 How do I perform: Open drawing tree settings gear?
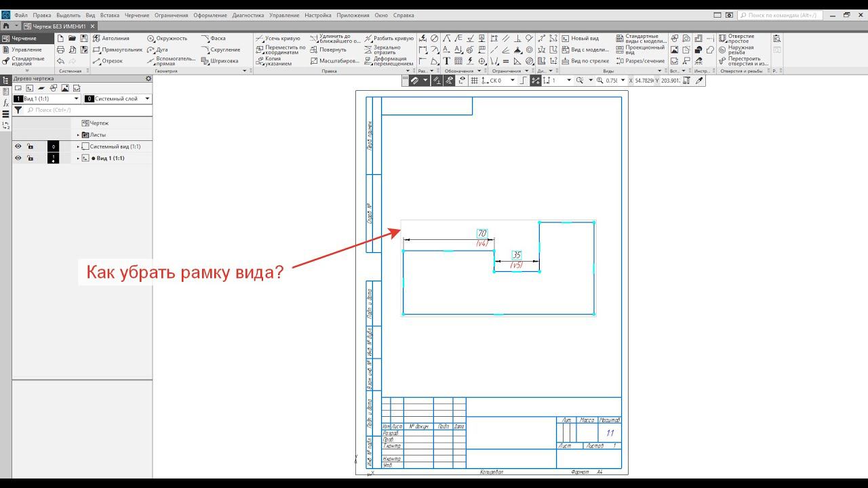tap(149, 79)
